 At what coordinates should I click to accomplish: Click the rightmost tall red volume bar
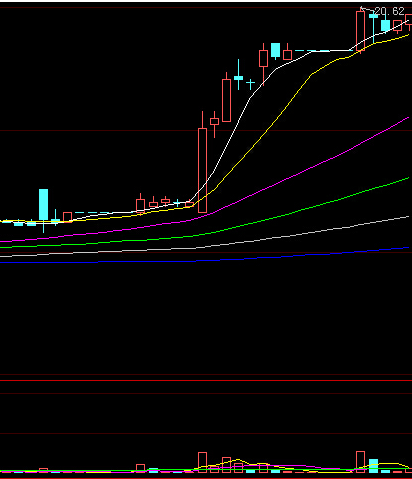coord(360,462)
